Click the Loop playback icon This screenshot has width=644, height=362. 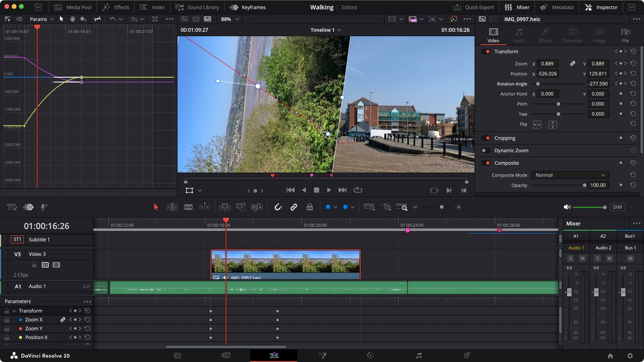tap(358, 190)
